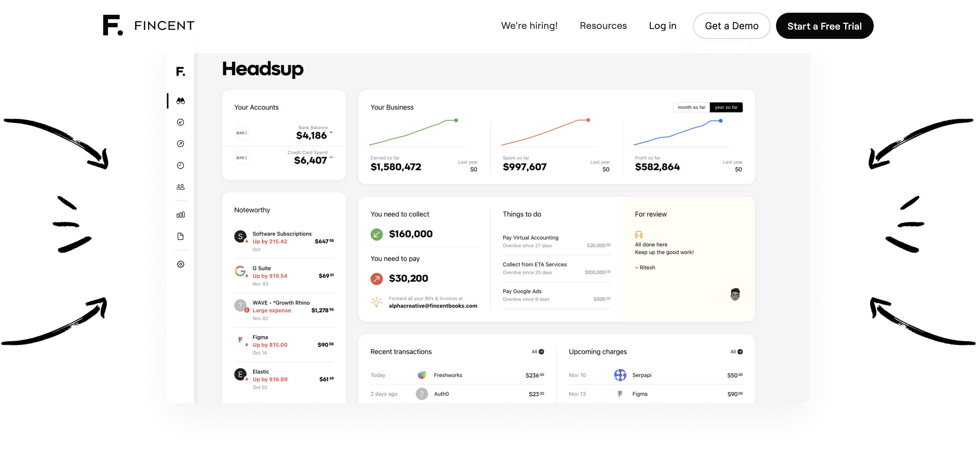
Task: Open the outgoing arrow circle sidebar icon
Action: tap(180, 143)
